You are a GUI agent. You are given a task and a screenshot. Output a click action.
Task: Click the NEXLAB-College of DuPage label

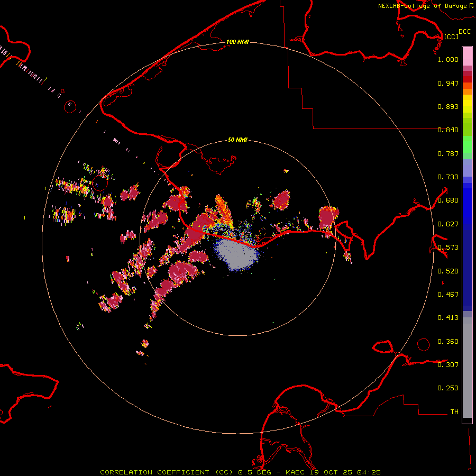click(425, 6)
